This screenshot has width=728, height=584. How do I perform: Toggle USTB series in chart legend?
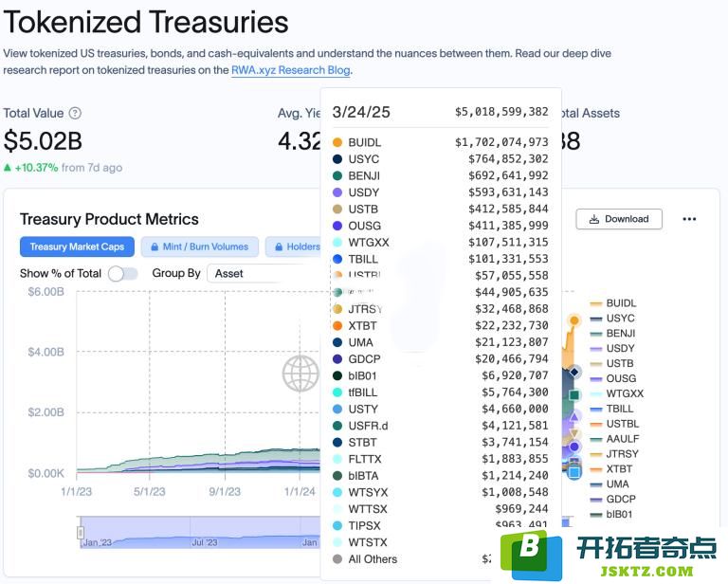click(611, 363)
